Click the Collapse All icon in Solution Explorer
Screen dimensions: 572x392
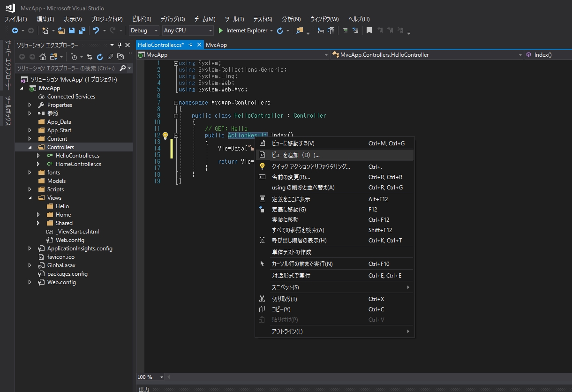click(x=111, y=56)
